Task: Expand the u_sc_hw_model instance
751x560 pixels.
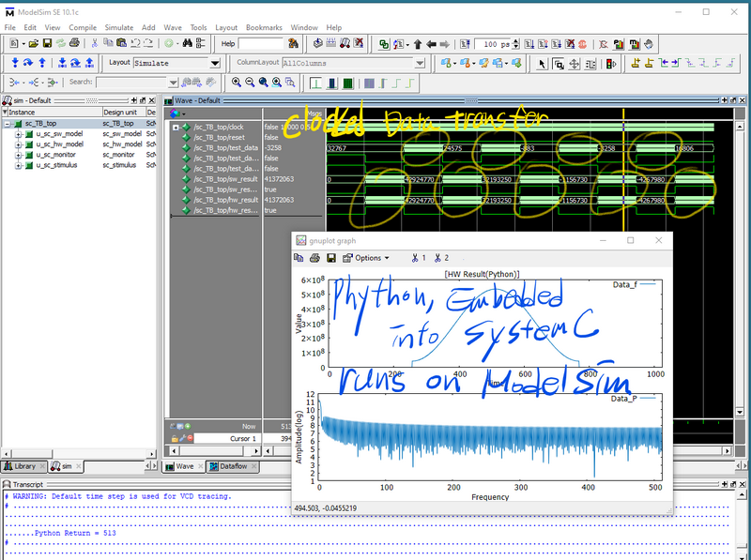Action: [x=18, y=144]
